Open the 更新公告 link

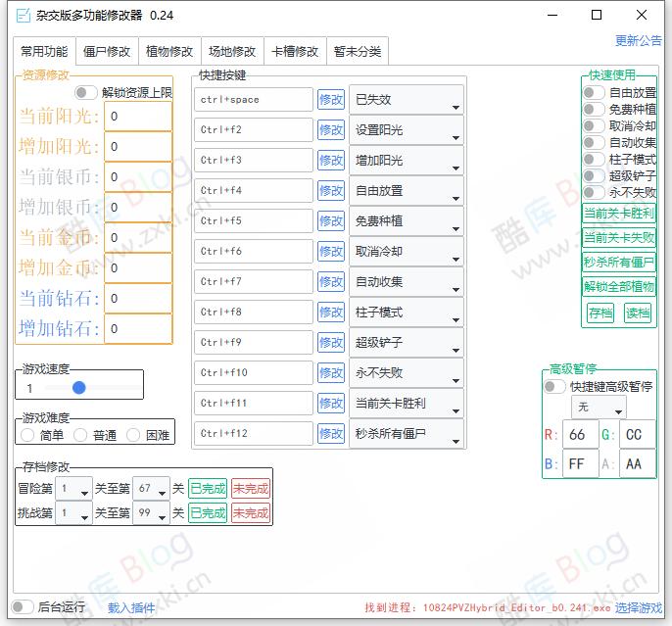tap(638, 41)
